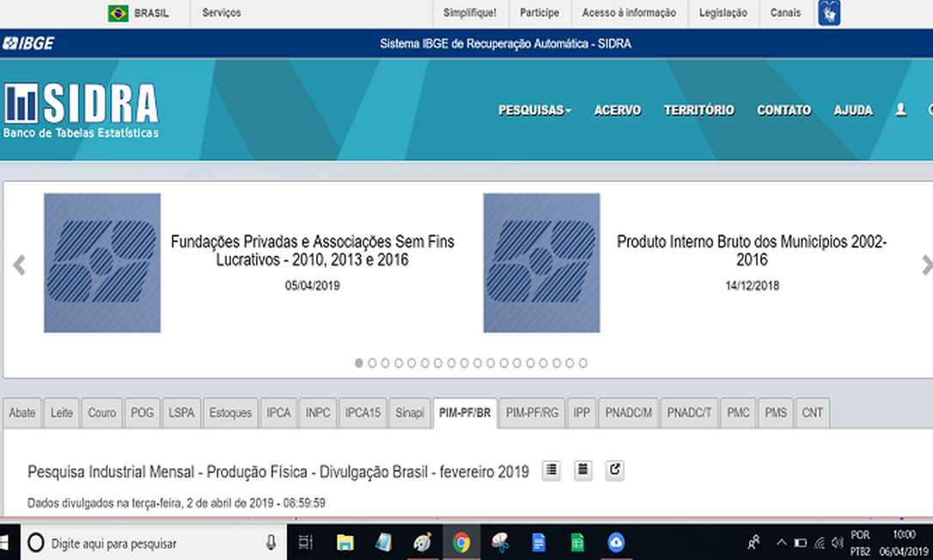This screenshot has height=560, width=933.
Task: Select the second carousel indicator dot
Action: (372, 363)
